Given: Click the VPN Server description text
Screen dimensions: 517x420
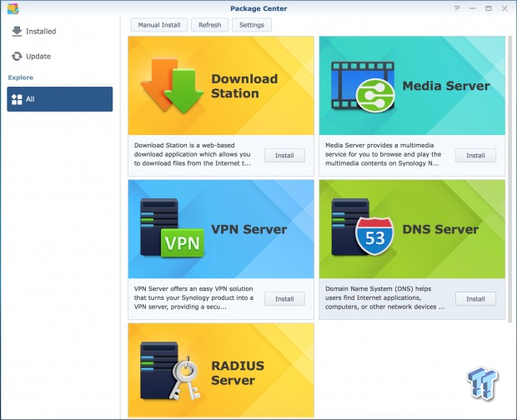Looking at the screenshot, I should pyautogui.click(x=193, y=297).
